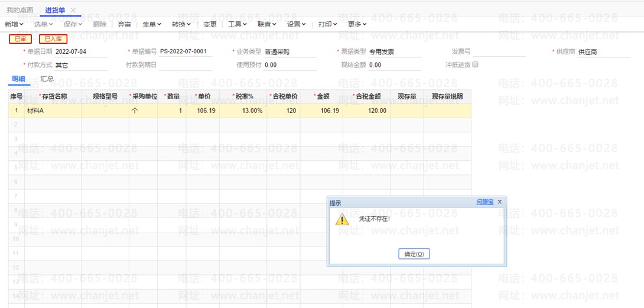Click the 含税单价 cell 120
The width and height of the screenshot is (644, 308).
click(x=284, y=111)
